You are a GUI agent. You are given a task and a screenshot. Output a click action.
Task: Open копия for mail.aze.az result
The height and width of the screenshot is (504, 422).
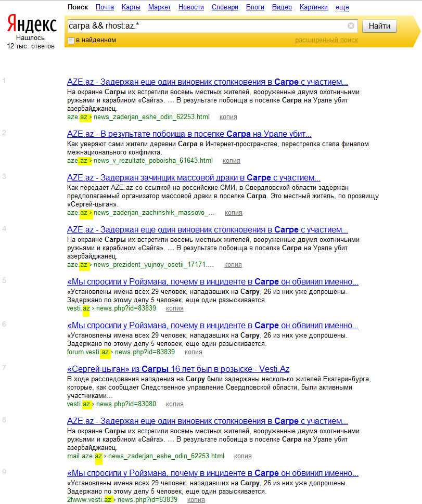pos(243,456)
